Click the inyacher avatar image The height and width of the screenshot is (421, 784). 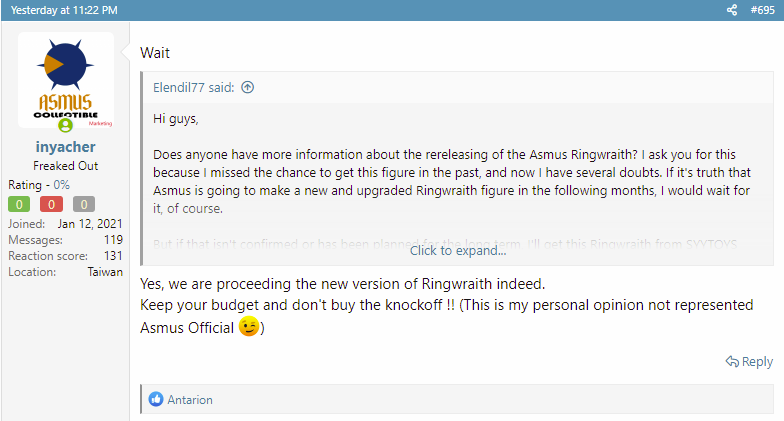[x=66, y=80]
